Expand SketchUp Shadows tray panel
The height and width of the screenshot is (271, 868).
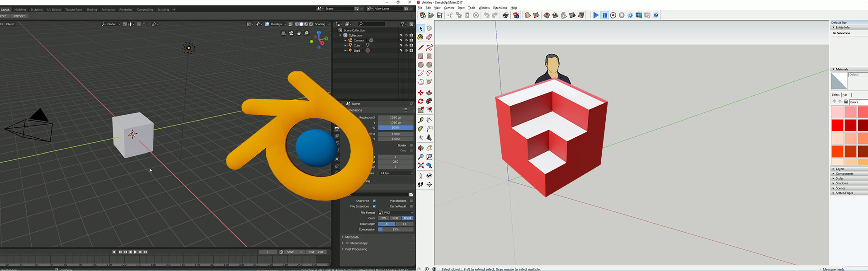coord(849,183)
